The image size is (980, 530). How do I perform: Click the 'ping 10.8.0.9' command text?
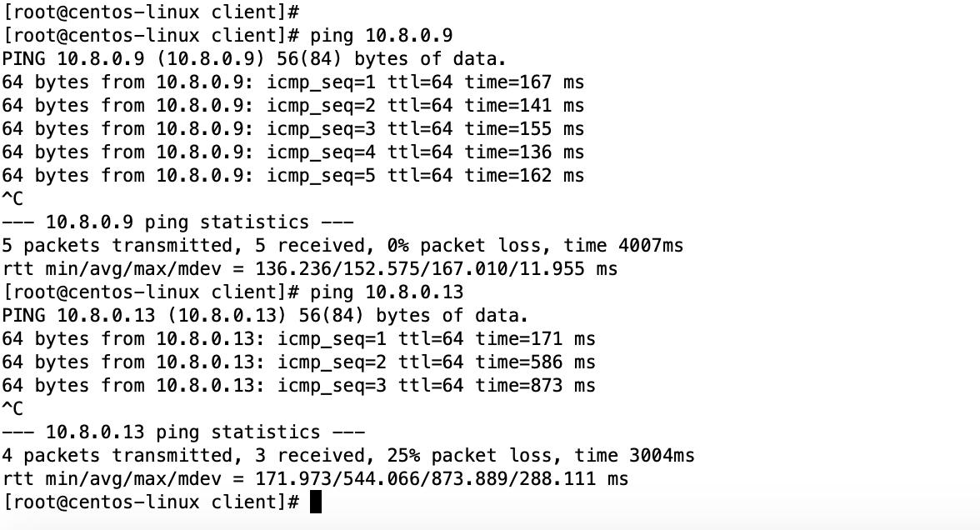(382, 36)
